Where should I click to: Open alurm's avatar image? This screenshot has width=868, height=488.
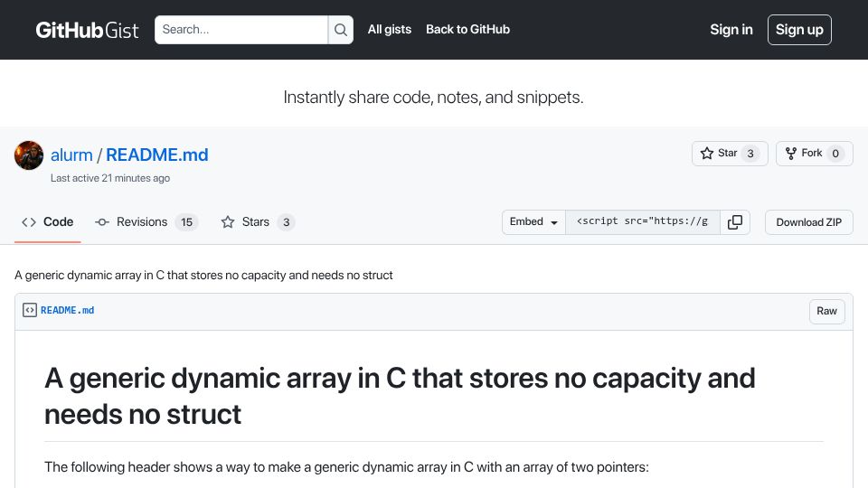click(x=29, y=155)
